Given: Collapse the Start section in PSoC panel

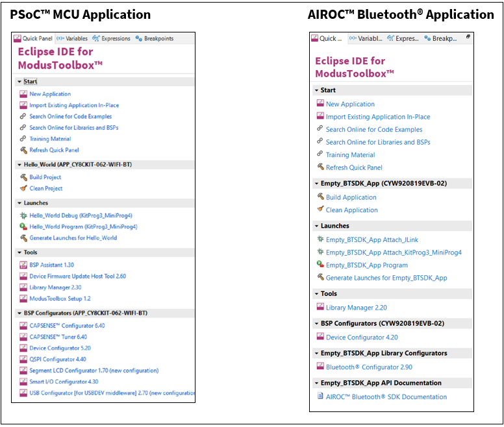Looking at the screenshot, I should pos(19,82).
